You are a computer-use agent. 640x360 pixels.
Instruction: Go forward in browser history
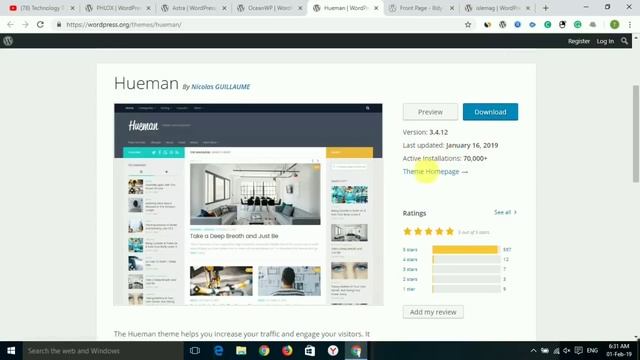(25, 24)
